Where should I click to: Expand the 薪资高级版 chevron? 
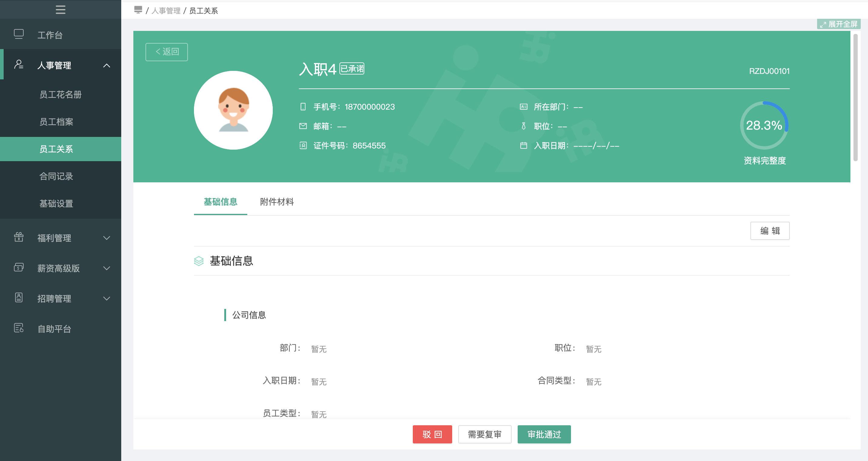click(106, 268)
